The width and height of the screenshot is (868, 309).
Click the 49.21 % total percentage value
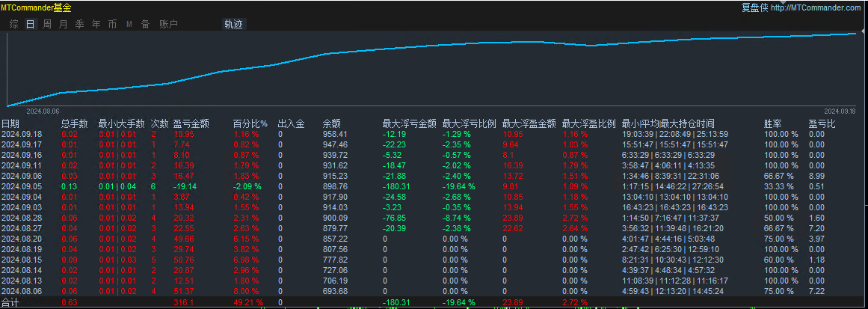(247, 302)
